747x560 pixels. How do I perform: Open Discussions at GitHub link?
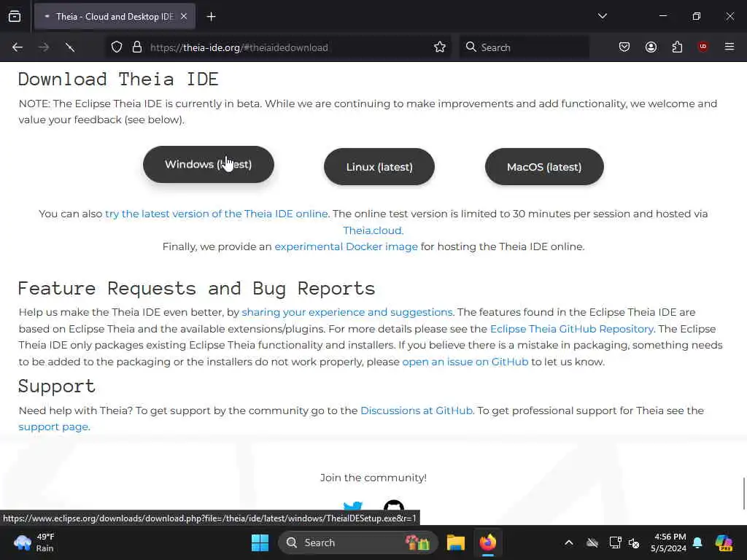point(417,411)
